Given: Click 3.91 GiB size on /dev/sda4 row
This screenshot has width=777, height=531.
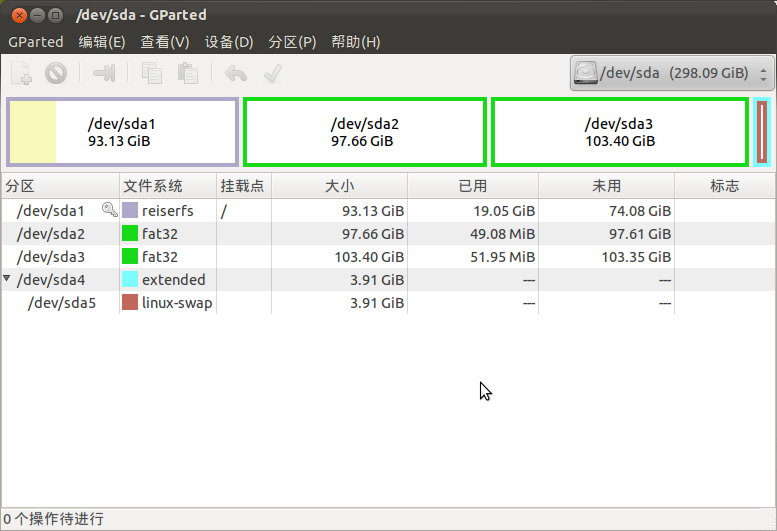Looking at the screenshot, I should (x=377, y=280).
